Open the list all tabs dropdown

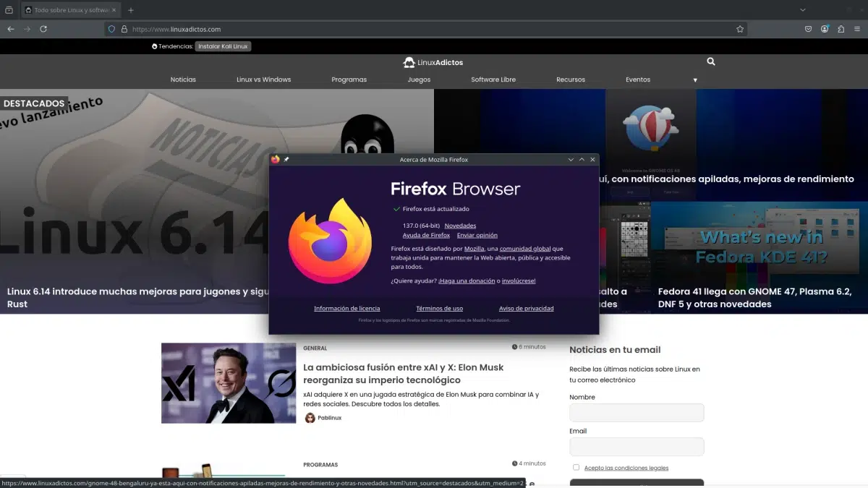coord(803,10)
